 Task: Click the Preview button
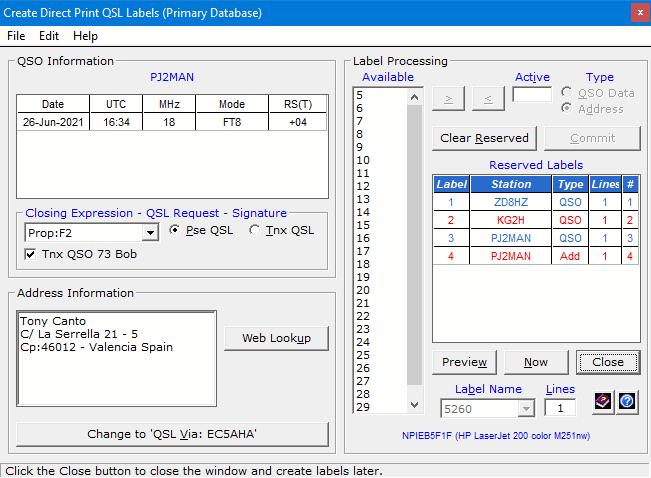(x=464, y=362)
